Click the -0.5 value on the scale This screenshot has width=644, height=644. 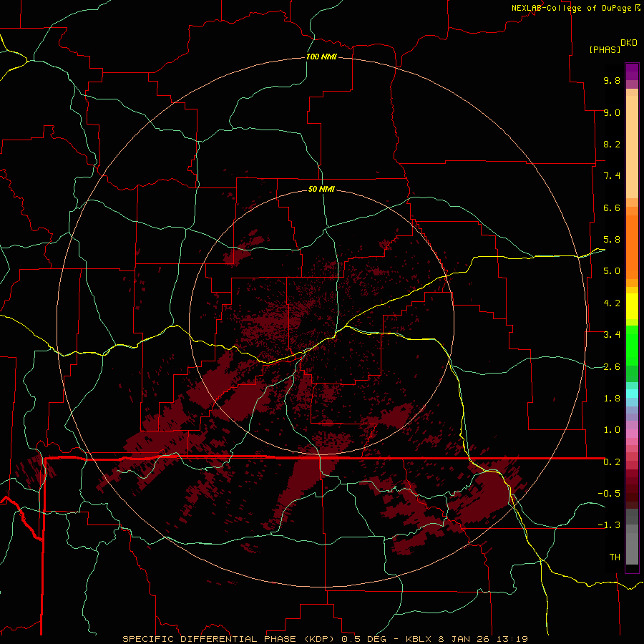(x=609, y=494)
